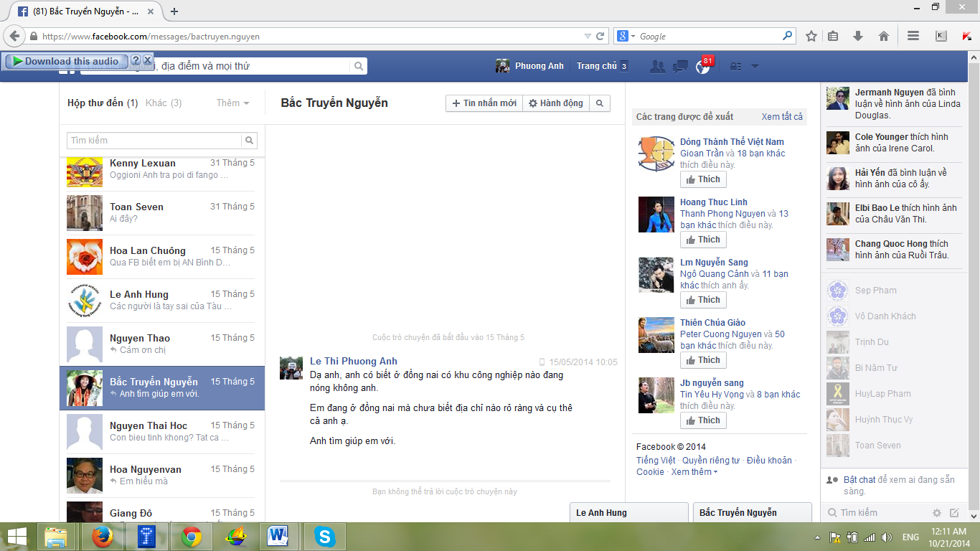
Task: Click the search magnifier in Google search box
Action: 787,36
